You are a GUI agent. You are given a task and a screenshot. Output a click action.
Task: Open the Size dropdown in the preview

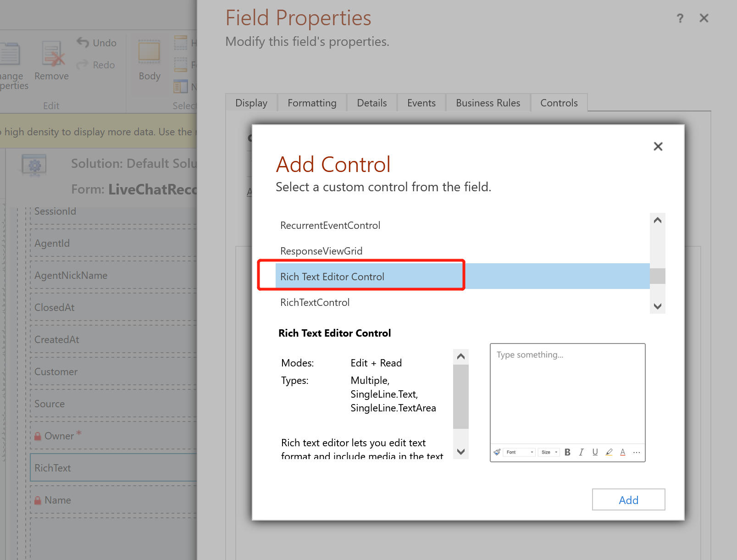[x=549, y=452]
